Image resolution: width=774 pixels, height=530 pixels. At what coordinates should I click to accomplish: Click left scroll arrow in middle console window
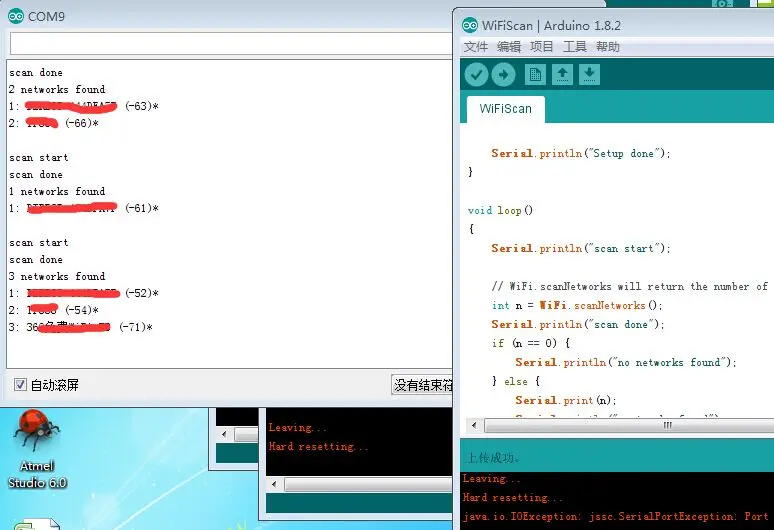[x=274, y=485]
